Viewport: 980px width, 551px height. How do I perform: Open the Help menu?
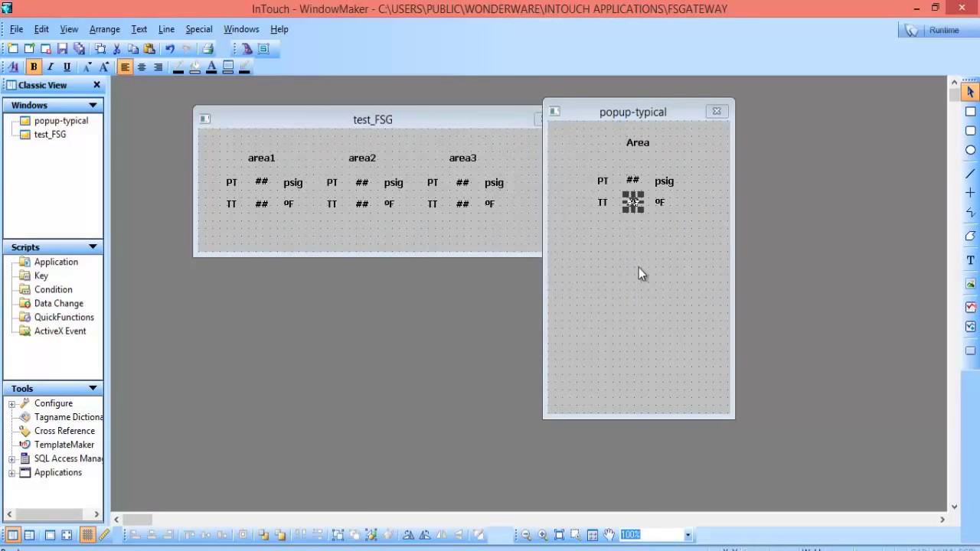[x=279, y=29]
